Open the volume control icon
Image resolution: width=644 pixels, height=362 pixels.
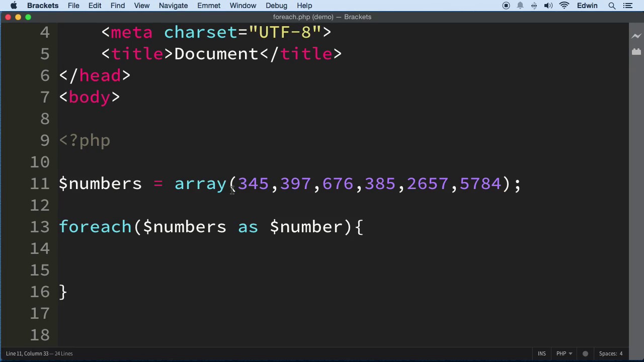point(548,6)
